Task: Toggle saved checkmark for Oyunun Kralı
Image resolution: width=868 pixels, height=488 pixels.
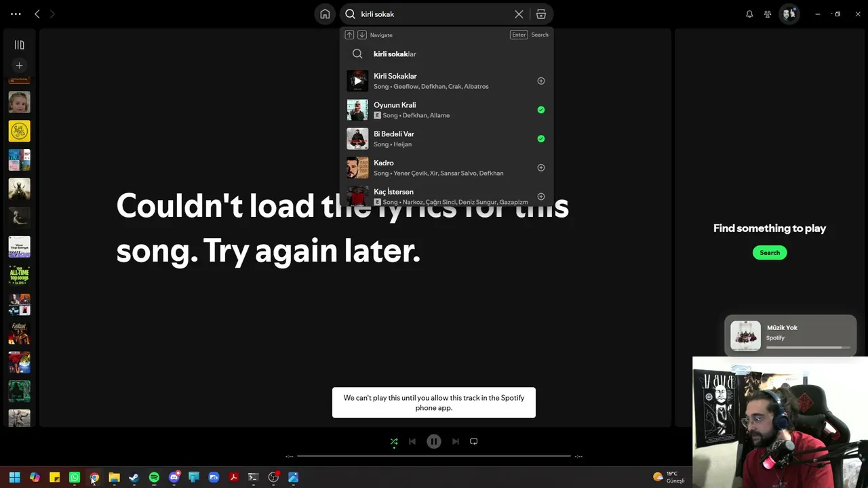Action: [x=541, y=110]
